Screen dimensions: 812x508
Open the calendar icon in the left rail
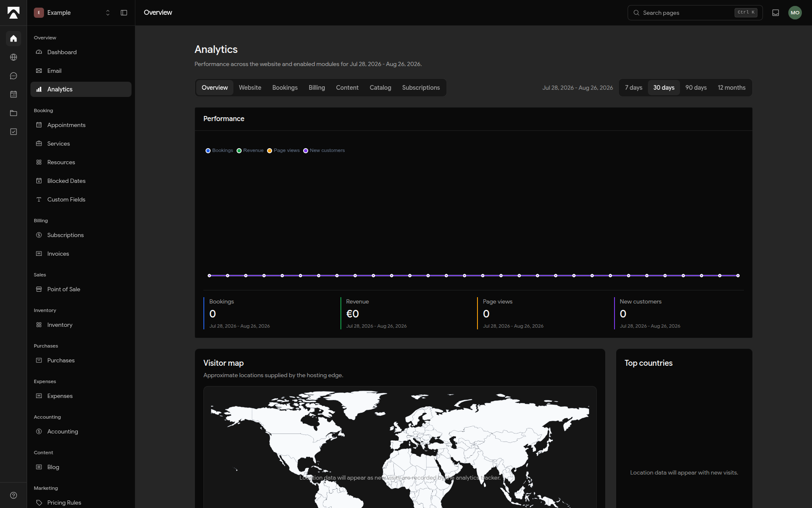tap(14, 94)
